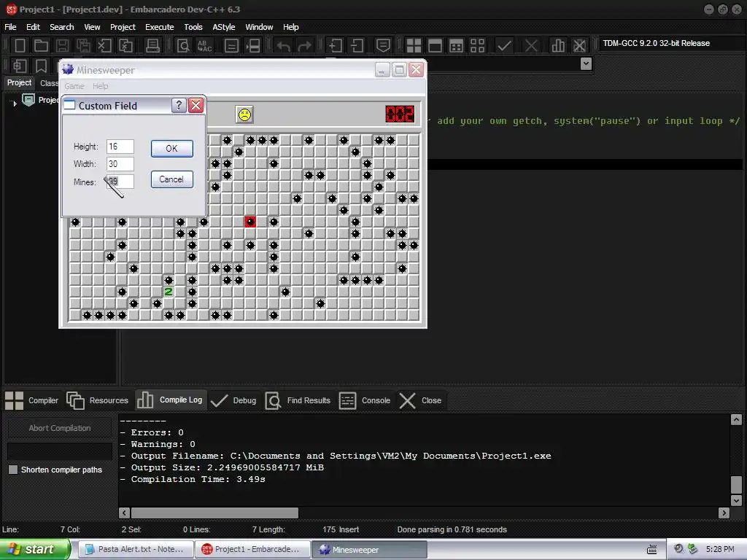747x560 pixels.
Task: Click the compile log scroll right arrow
Action: [724, 513]
